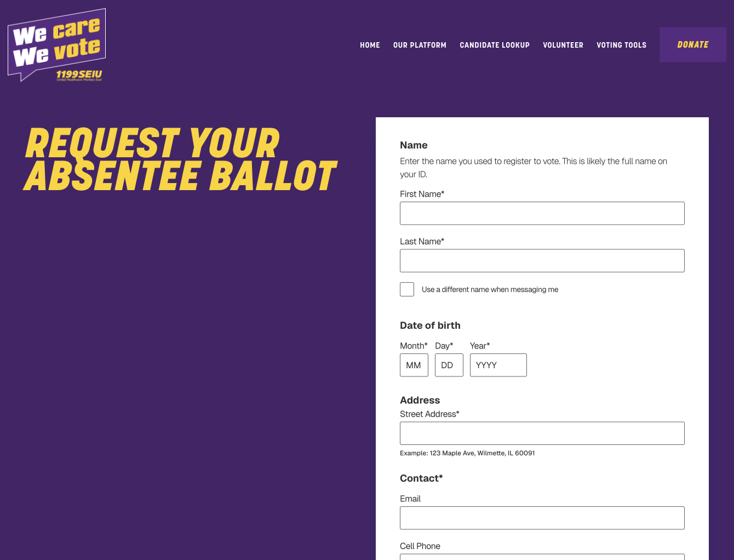The image size is (734, 560).
Task: Select the birth Month MM field
Action: coord(414,365)
